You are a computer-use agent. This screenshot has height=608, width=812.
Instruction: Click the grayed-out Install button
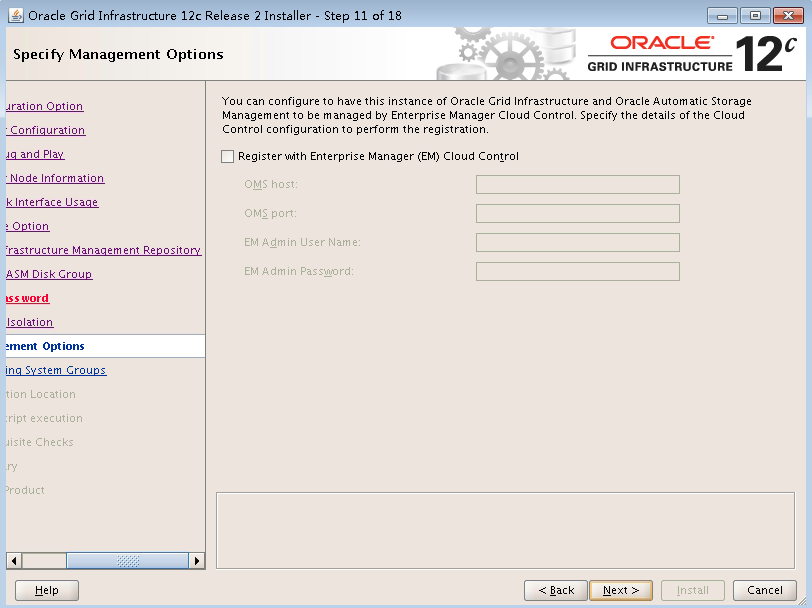692,590
